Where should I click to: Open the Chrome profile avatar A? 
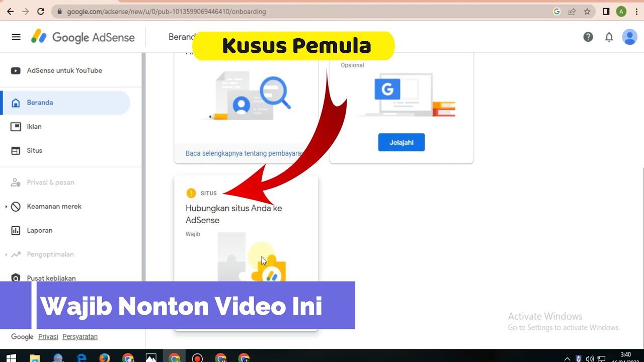click(x=621, y=11)
